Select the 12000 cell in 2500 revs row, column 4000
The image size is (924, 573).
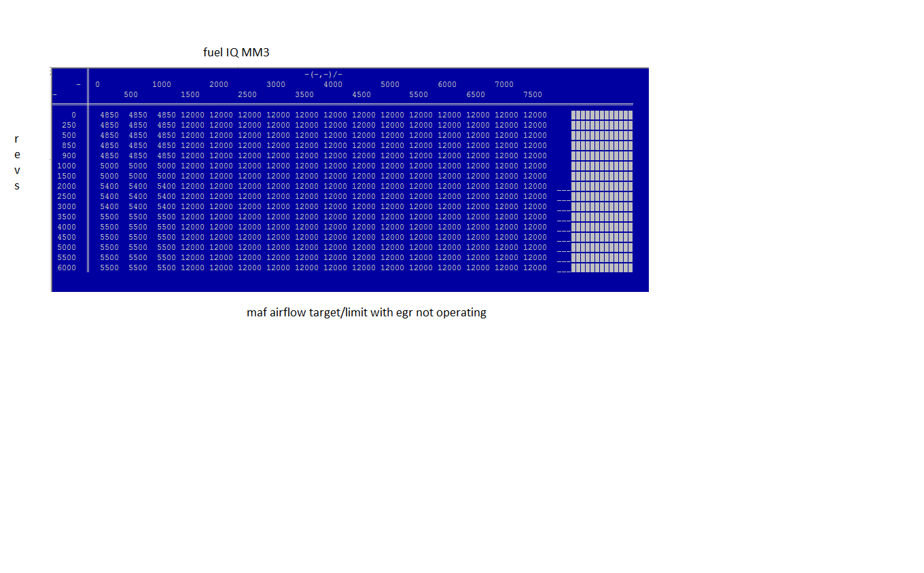point(335,197)
